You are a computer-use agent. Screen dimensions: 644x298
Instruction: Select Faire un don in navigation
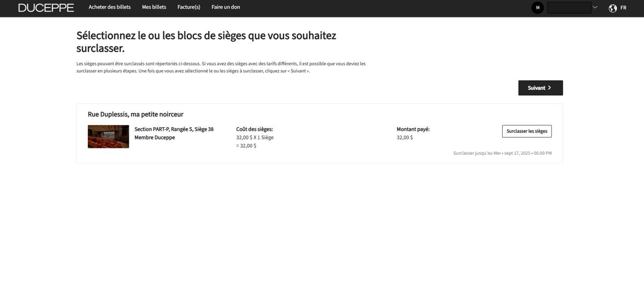[x=225, y=7]
